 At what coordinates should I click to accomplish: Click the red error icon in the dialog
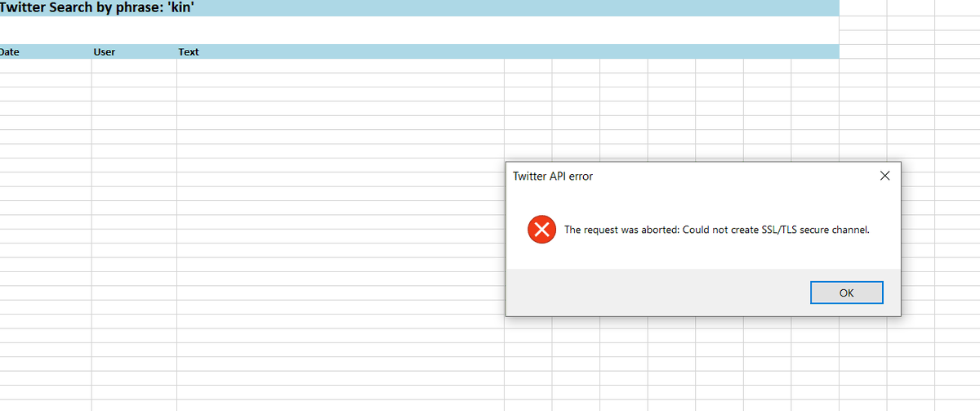tap(541, 230)
